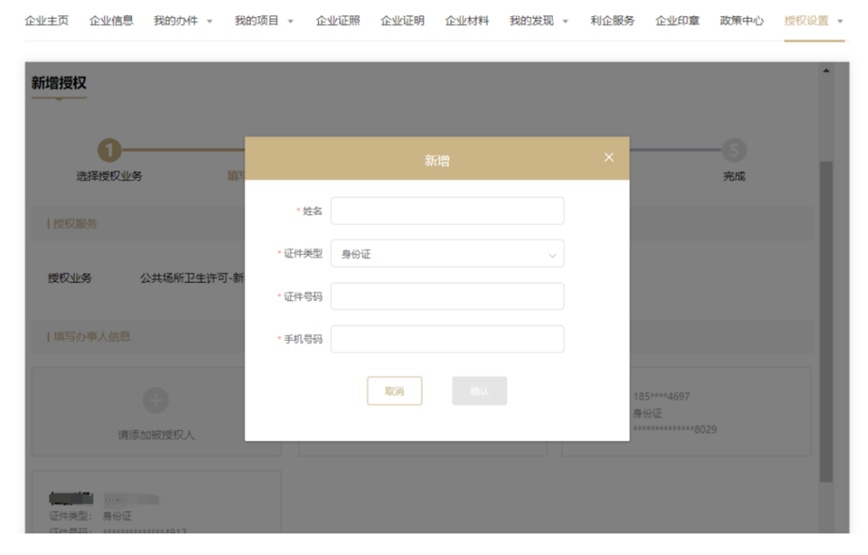Click into the 证件号码 field

click(447, 297)
